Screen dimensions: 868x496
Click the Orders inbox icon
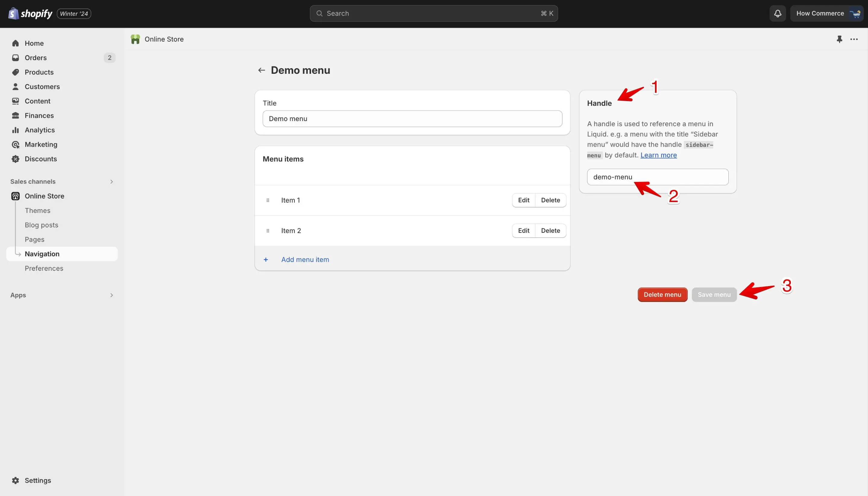[15, 58]
